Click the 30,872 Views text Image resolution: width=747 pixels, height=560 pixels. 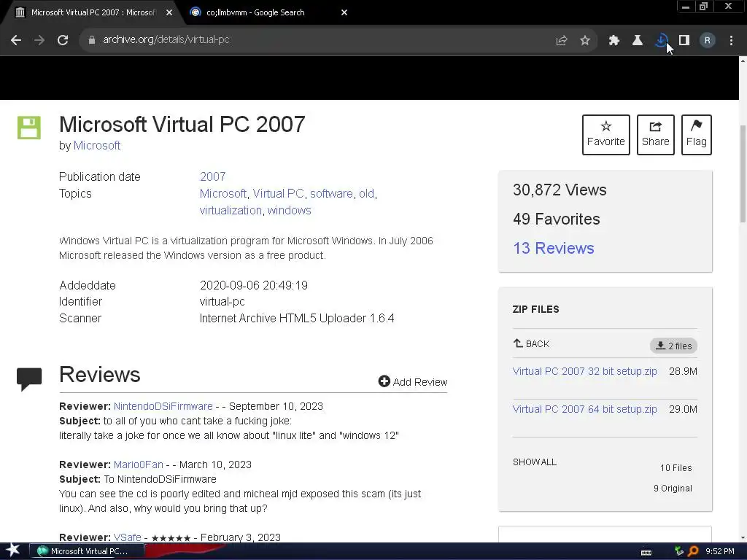pyautogui.click(x=560, y=190)
